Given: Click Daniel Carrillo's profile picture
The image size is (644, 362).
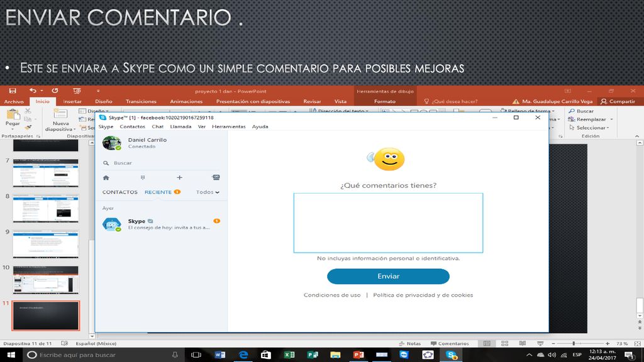Looking at the screenshot, I should click(x=111, y=143).
